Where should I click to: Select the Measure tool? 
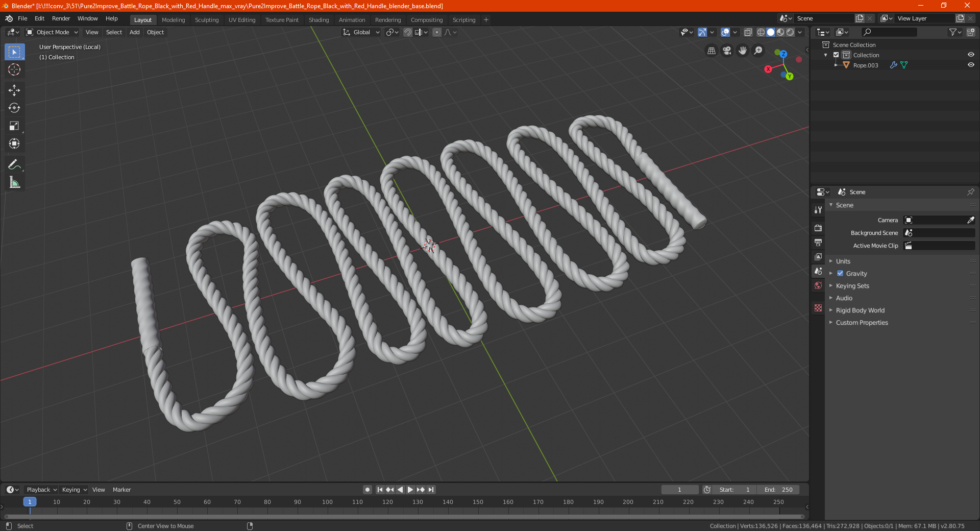click(14, 182)
